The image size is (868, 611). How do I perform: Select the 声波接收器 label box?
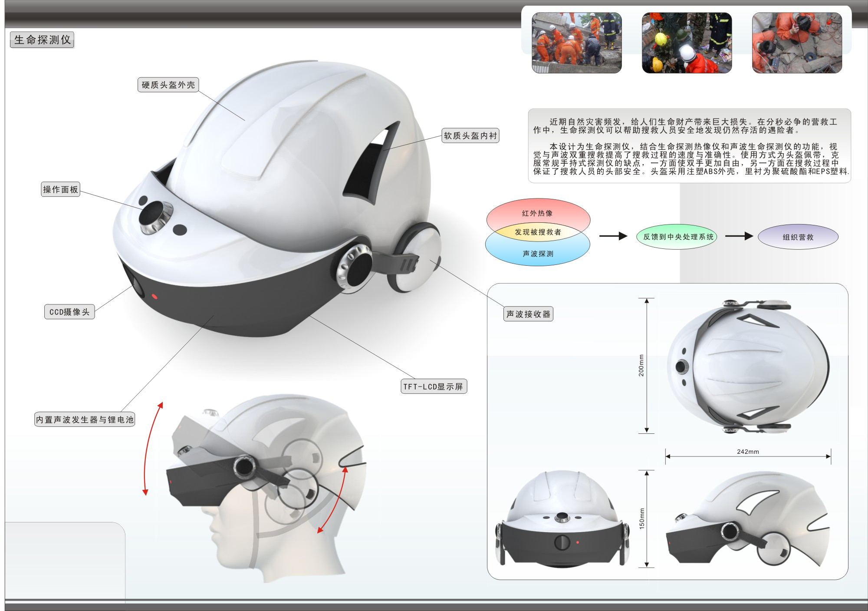[528, 314]
